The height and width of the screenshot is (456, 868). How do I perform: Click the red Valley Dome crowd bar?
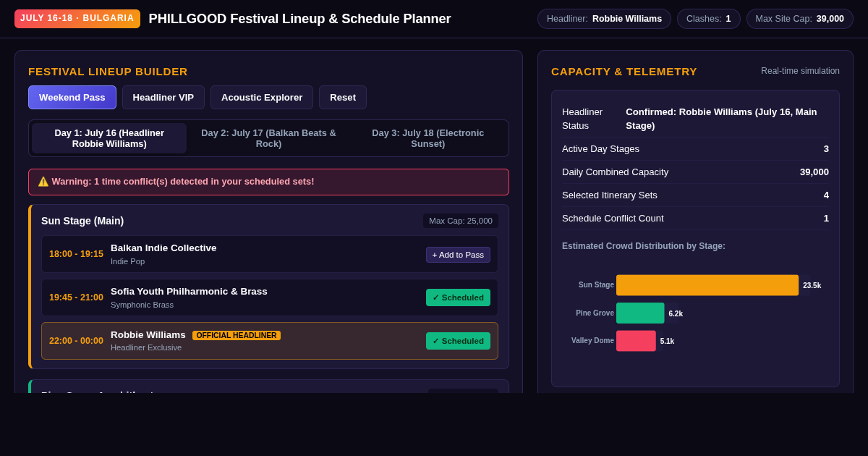(x=636, y=341)
